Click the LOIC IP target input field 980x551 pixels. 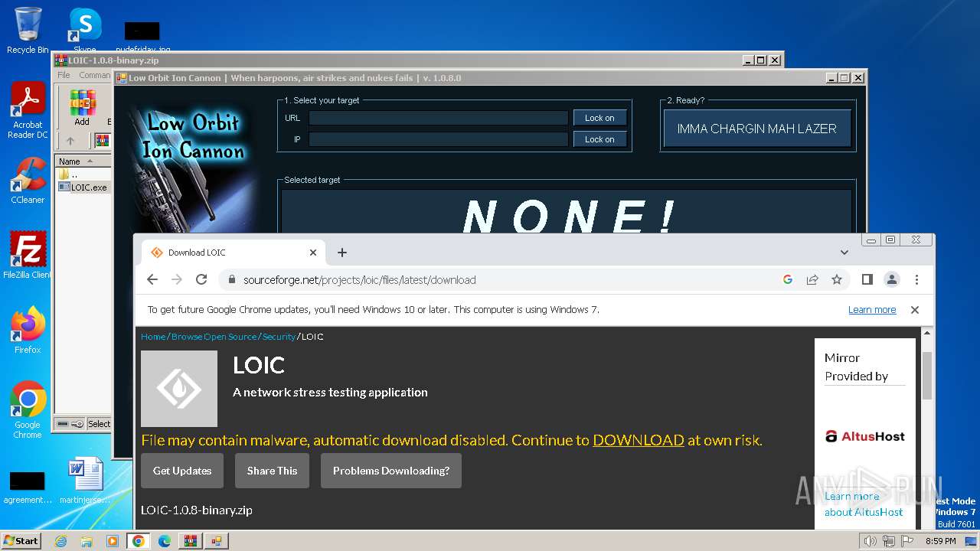pos(439,139)
